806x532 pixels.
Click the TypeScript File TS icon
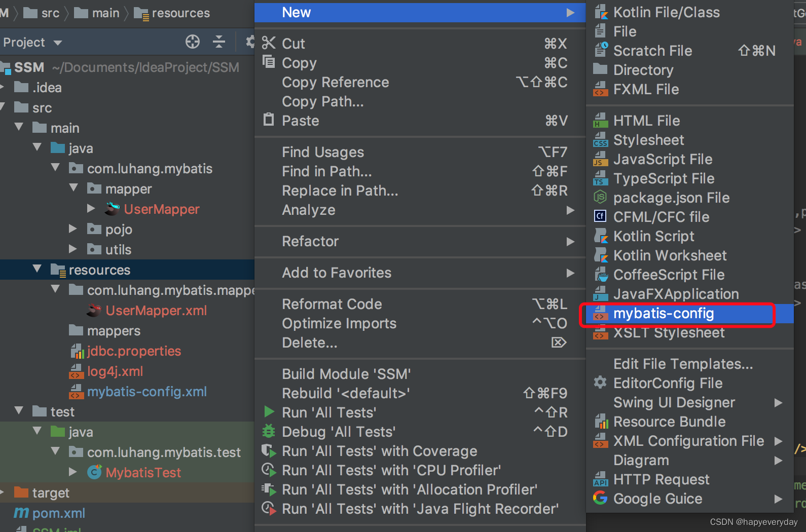[601, 178]
